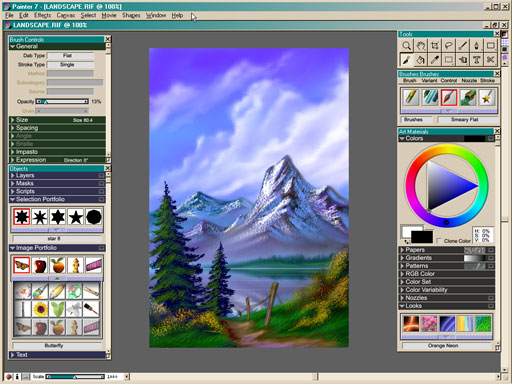Screen dimensions: 512x384
Task: Expand the Papers section
Action: tap(402, 250)
